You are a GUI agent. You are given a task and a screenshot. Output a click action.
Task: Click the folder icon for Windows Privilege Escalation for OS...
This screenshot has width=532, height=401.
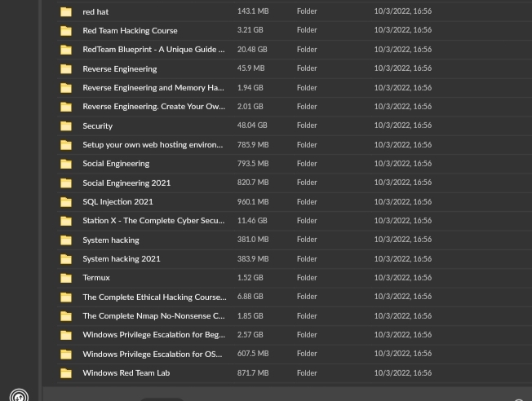[x=66, y=355]
